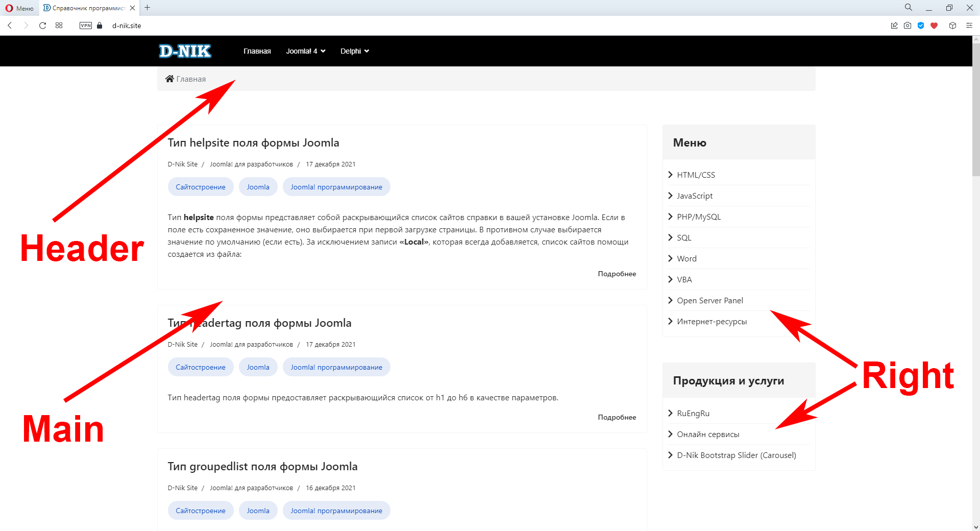Close the Справочник программиста tab

(133, 8)
